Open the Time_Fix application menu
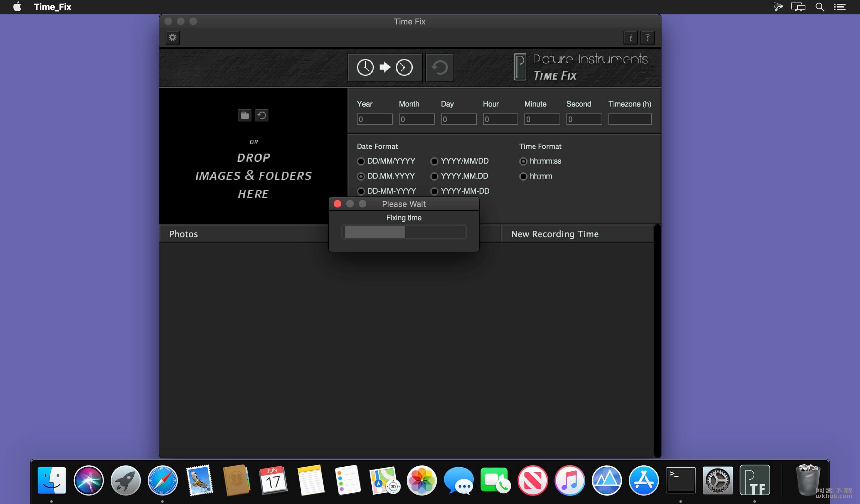The height and width of the screenshot is (504, 860). (x=53, y=7)
